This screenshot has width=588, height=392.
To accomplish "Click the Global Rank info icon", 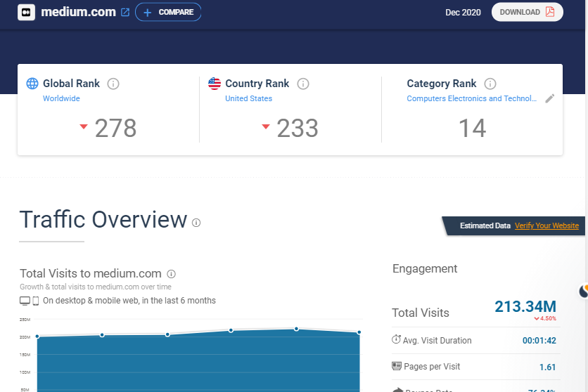I will click(113, 84).
